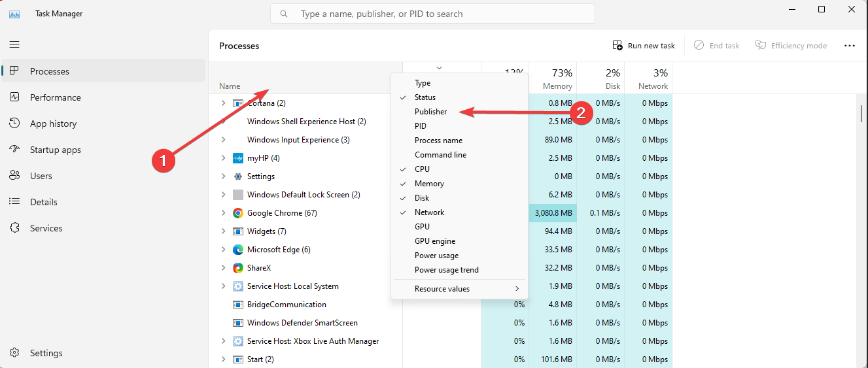
Task: Expand the Widgets (7) process group
Action: pyautogui.click(x=223, y=231)
